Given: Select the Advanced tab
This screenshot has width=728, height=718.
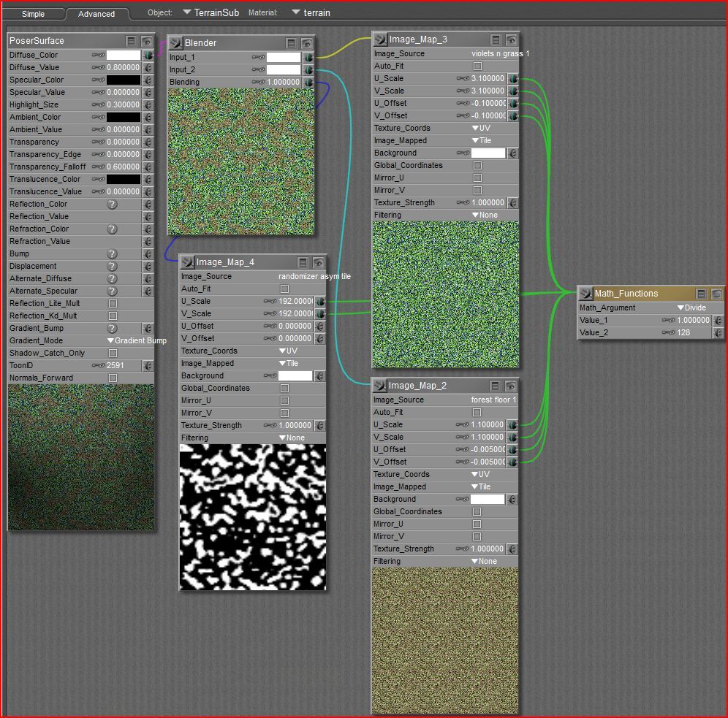Looking at the screenshot, I should tap(96, 14).
